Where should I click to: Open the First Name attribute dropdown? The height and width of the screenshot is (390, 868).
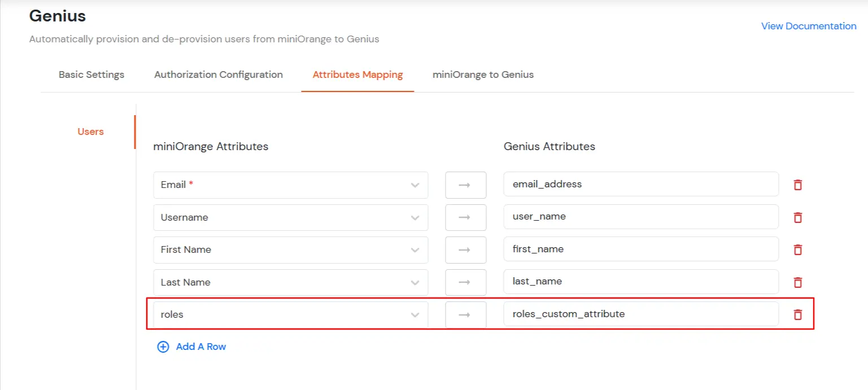click(x=290, y=249)
